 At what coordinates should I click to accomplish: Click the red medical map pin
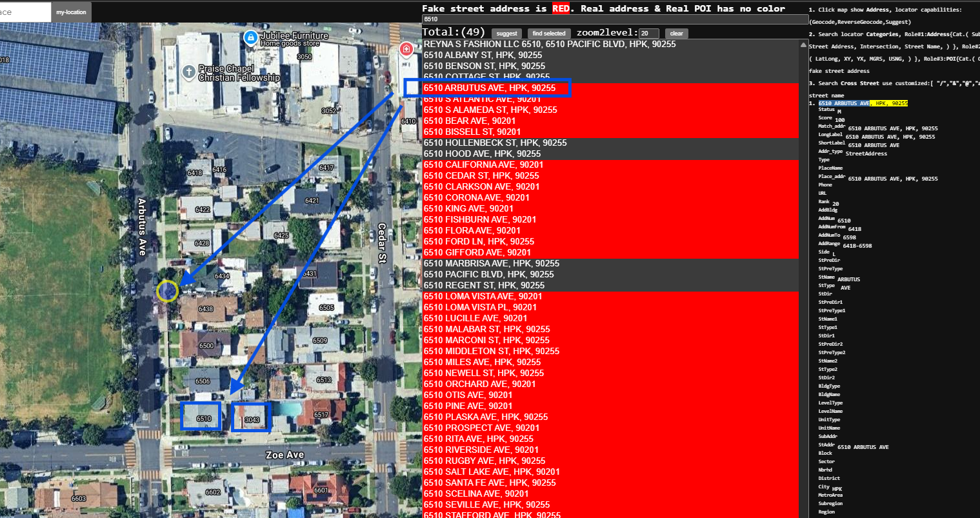(x=406, y=49)
